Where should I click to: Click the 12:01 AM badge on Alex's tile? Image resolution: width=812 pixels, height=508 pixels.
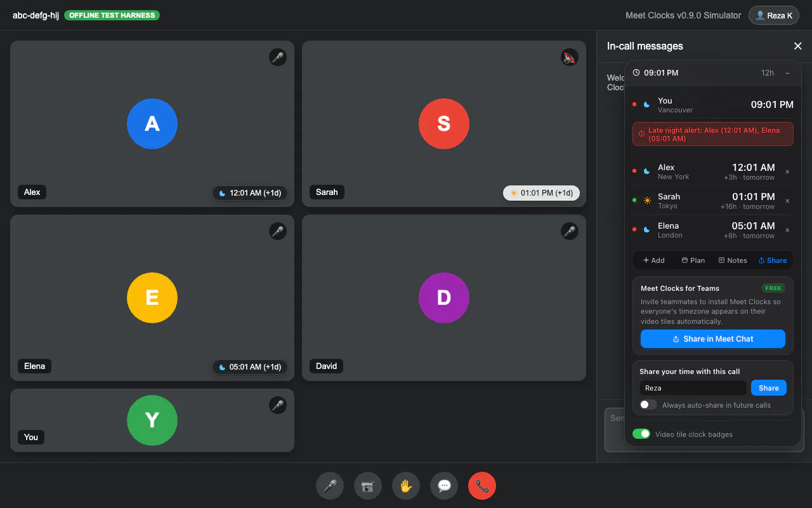pos(249,193)
